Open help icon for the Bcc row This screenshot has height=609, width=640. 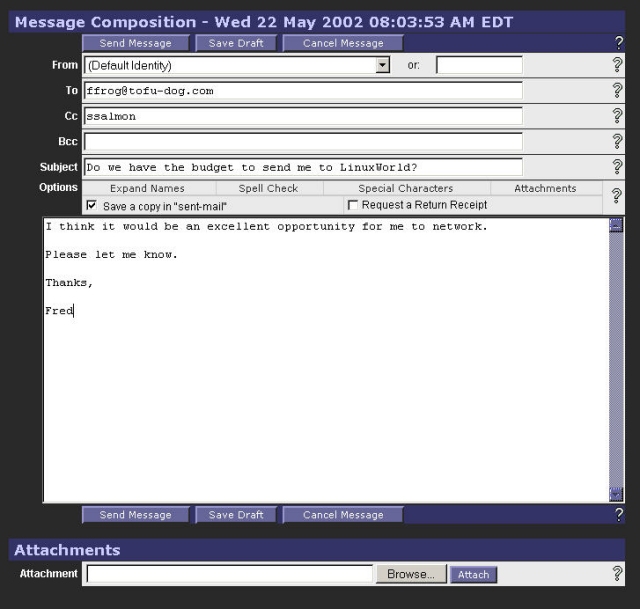point(617,141)
